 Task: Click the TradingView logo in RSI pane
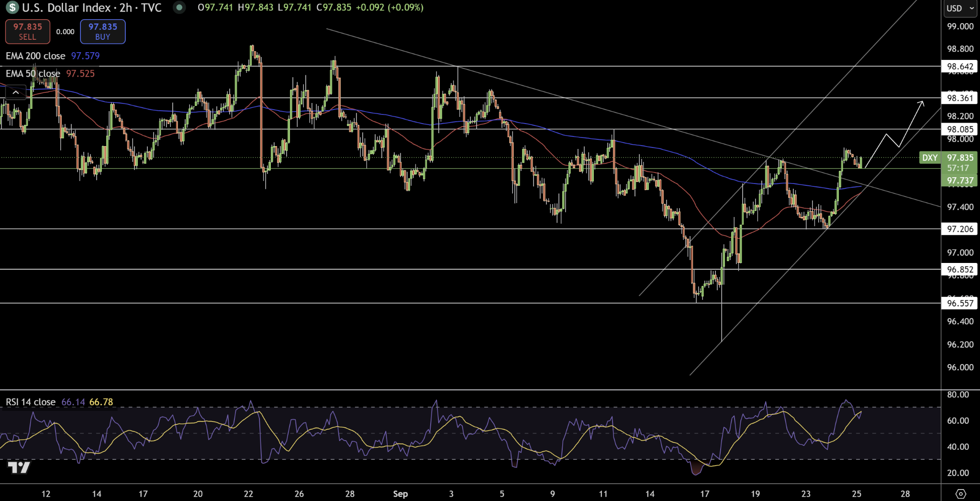[19, 467]
